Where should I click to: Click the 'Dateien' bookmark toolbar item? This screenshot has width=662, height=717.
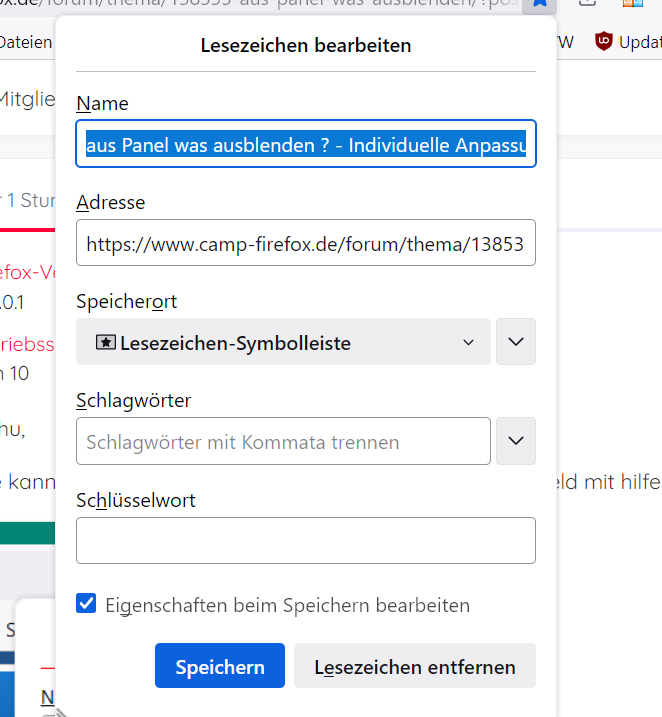26,42
